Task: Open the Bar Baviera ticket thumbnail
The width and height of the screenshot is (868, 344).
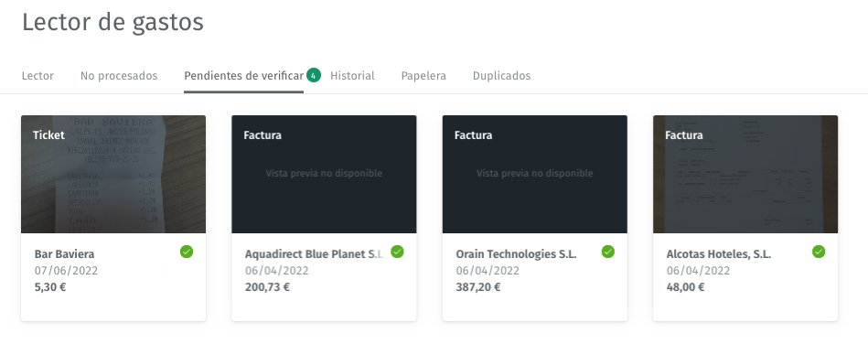Action: coord(113,174)
